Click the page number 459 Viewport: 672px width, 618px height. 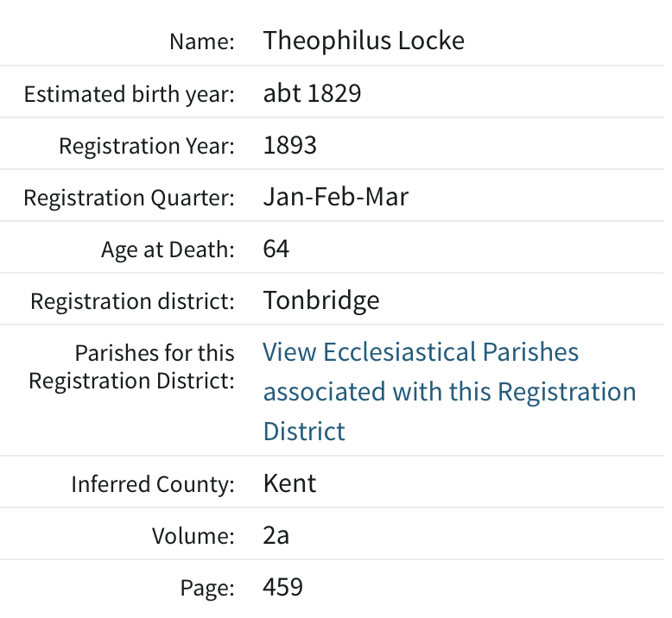[283, 588]
